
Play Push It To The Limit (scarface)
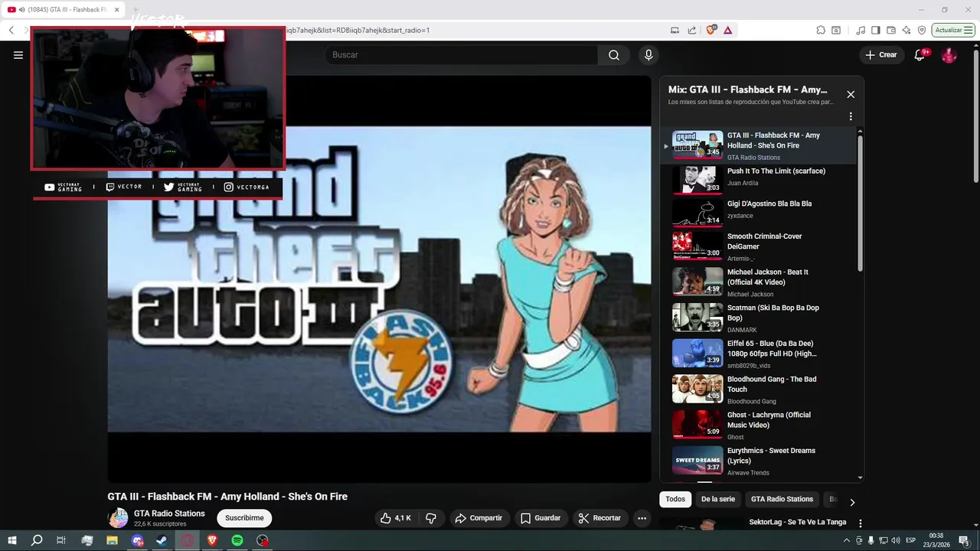(758, 179)
